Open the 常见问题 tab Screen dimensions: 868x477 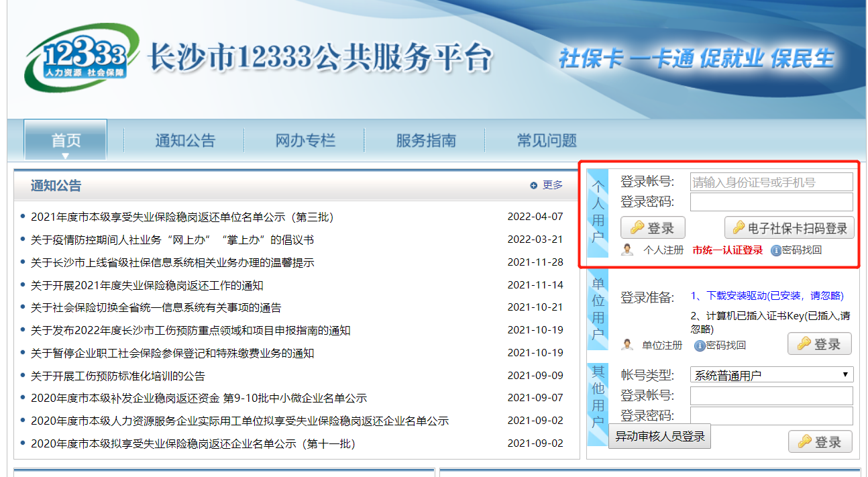tap(546, 140)
